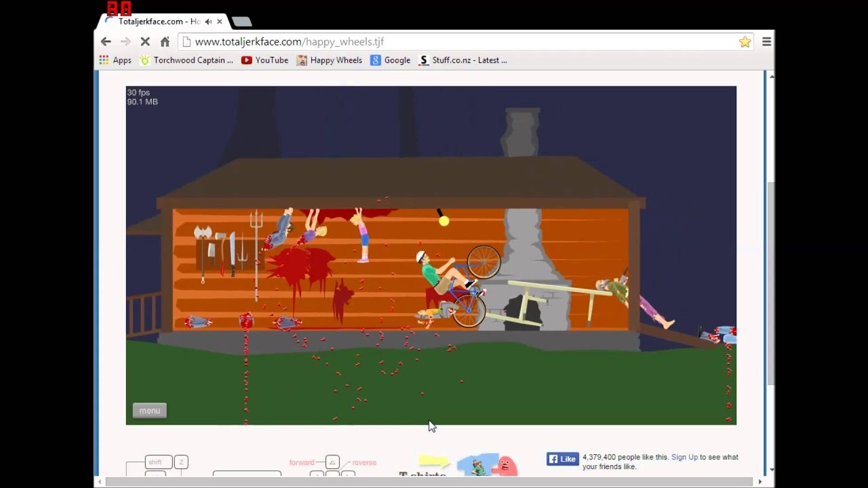Open a new tab button

[x=241, y=22]
